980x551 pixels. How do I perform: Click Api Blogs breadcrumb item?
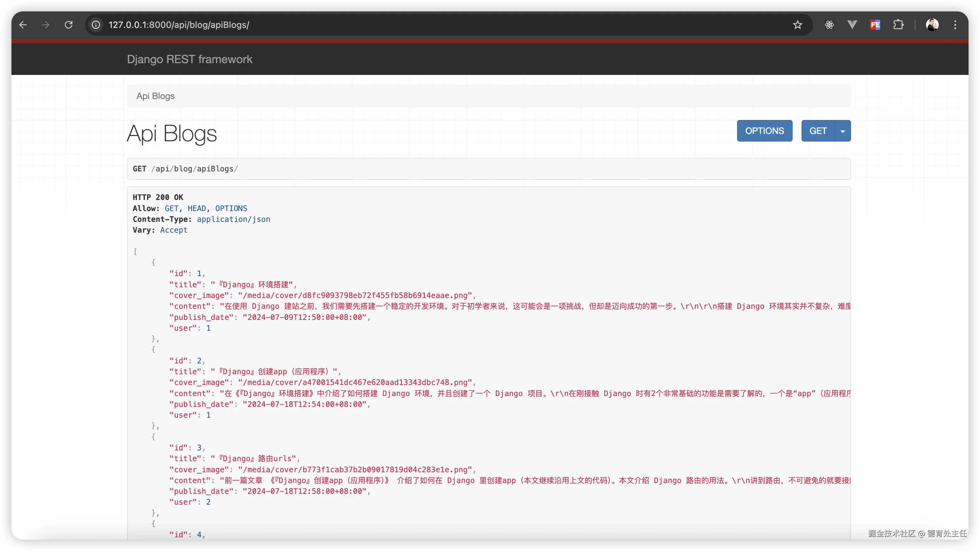tap(155, 96)
